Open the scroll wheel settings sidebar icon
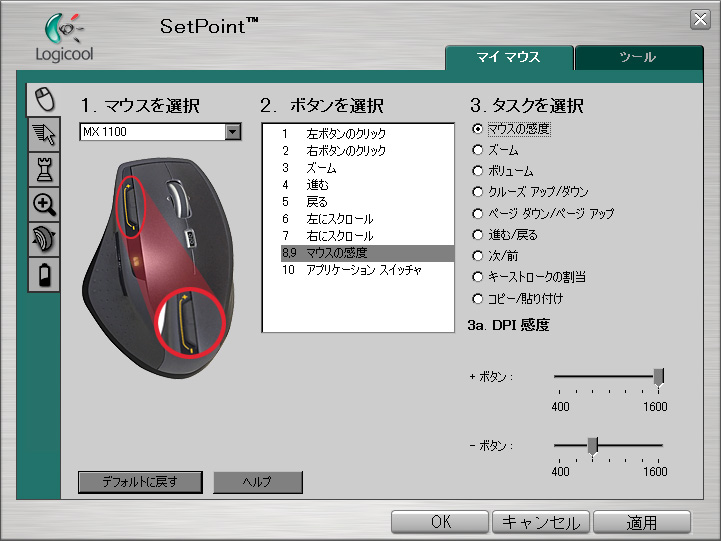 pyautogui.click(x=44, y=239)
